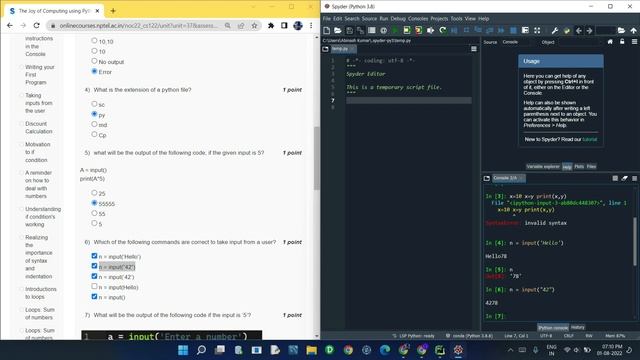Select 'md' radio option for file extension
This screenshot has width=640, height=360.
(94, 124)
